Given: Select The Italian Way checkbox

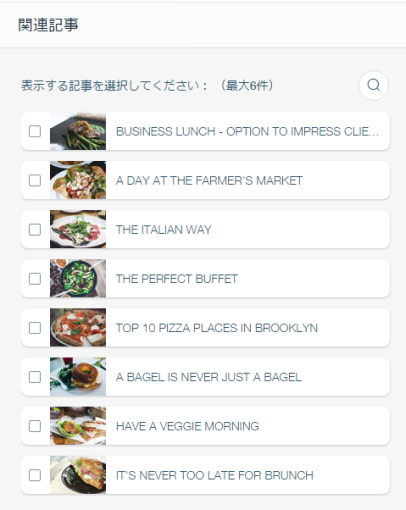Looking at the screenshot, I should tap(35, 229).
